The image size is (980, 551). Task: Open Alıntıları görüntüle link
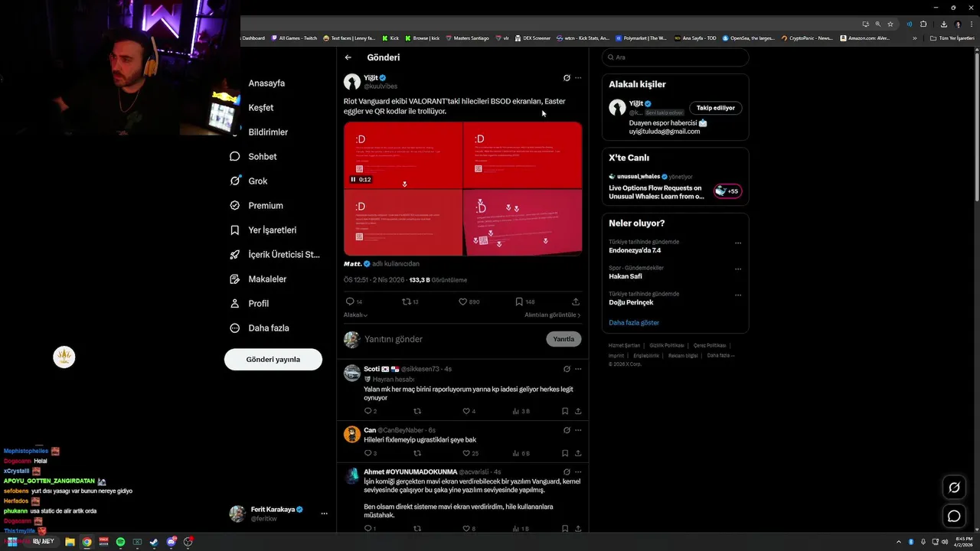click(553, 315)
